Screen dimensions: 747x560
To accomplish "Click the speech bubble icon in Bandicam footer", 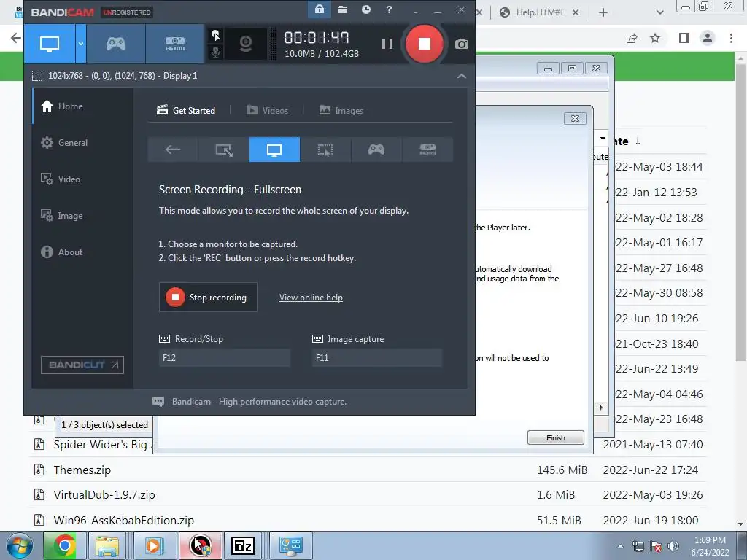I will tap(158, 402).
